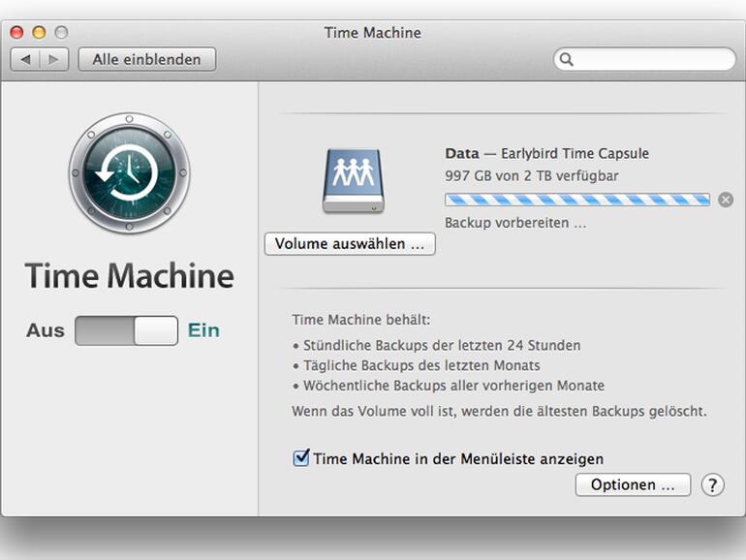Click the large Time Machine title text
Viewport: 746px width, 560px height.
(x=130, y=276)
